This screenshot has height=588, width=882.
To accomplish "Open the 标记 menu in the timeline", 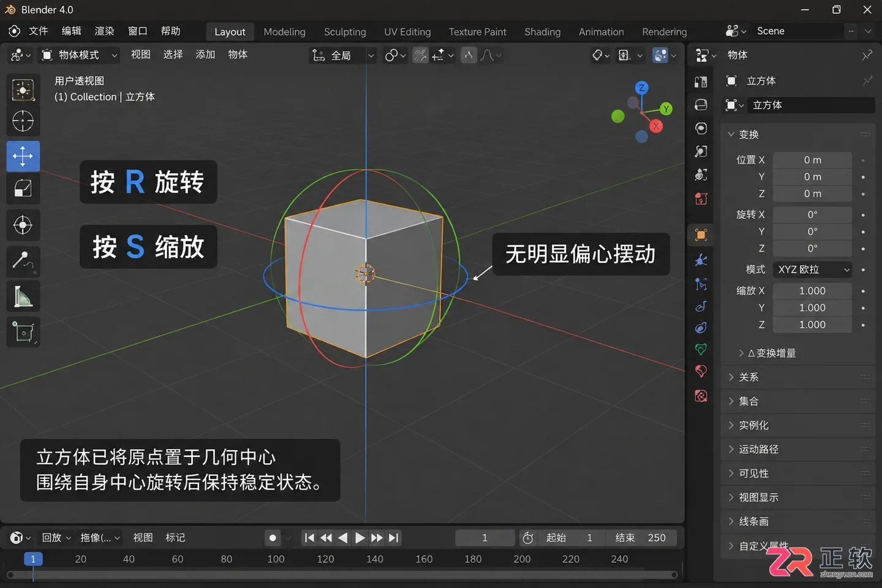I will (175, 538).
